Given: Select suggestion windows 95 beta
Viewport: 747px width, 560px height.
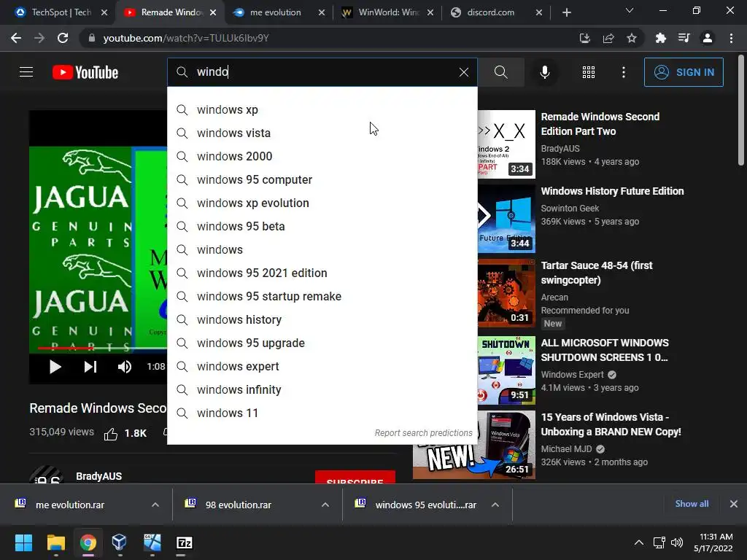Looking at the screenshot, I should tap(322, 226).
